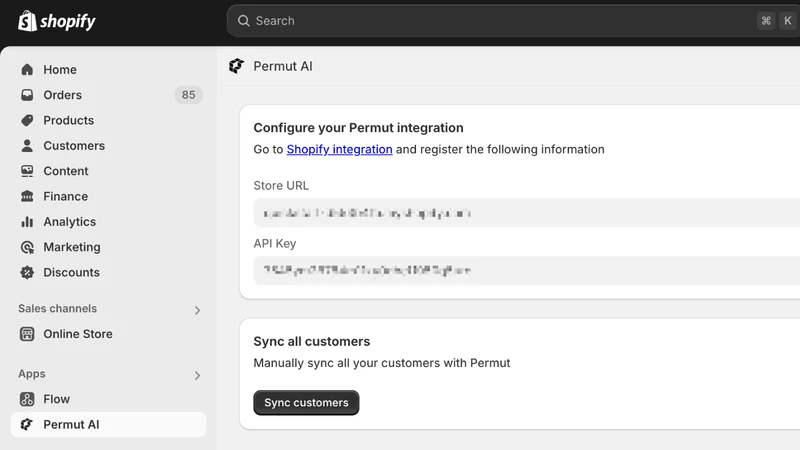The height and width of the screenshot is (450, 800).
Task: Click the Finance bank building icon
Action: coord(27,196)
